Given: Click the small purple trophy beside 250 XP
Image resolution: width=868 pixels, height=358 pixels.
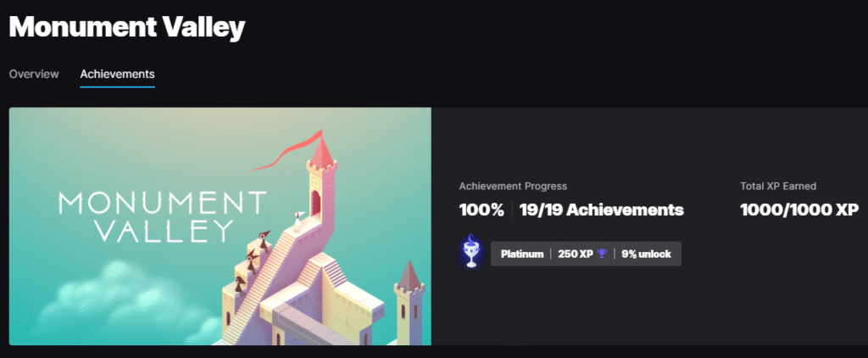Looking at the screenshot, I should click(x=602, y=254).
